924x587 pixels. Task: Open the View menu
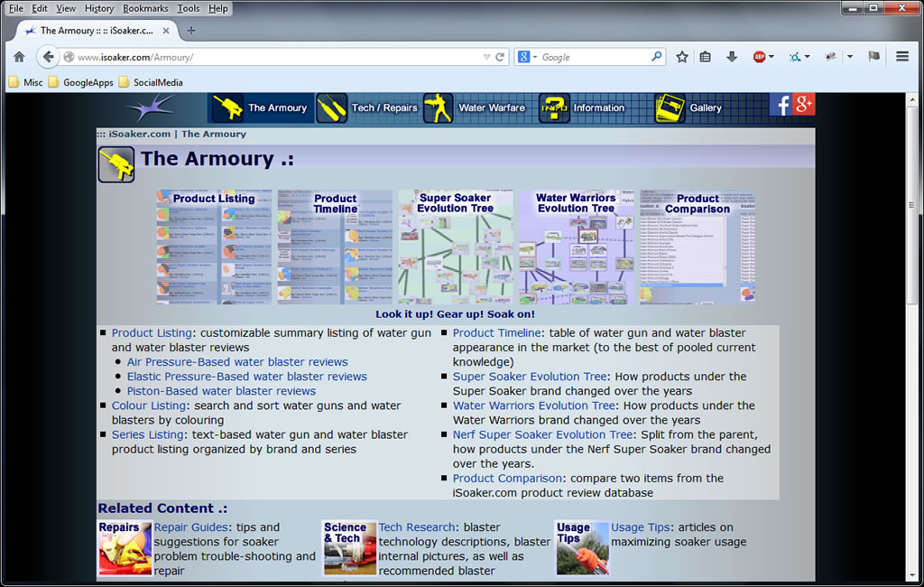[65, 8]
